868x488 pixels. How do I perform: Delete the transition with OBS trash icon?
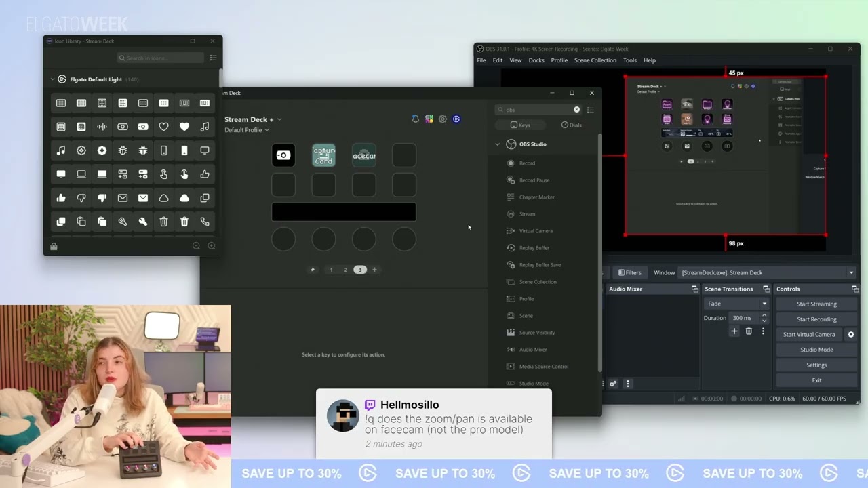tap(749, 331)
